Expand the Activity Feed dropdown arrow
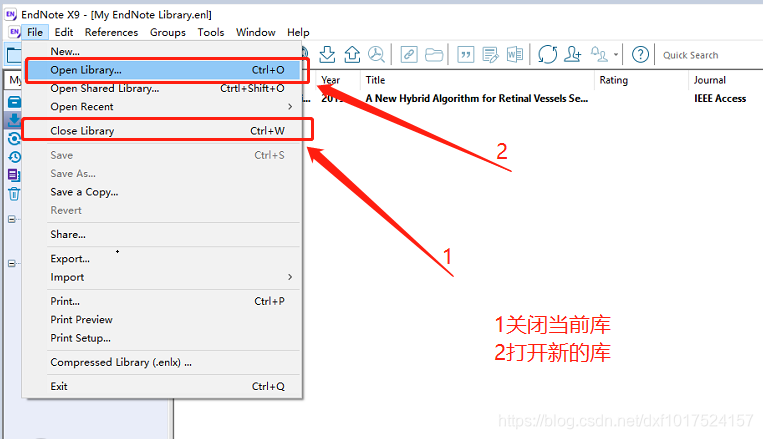Image resolution: width=763 pixels, height=439 pixels. coord(616,55)
